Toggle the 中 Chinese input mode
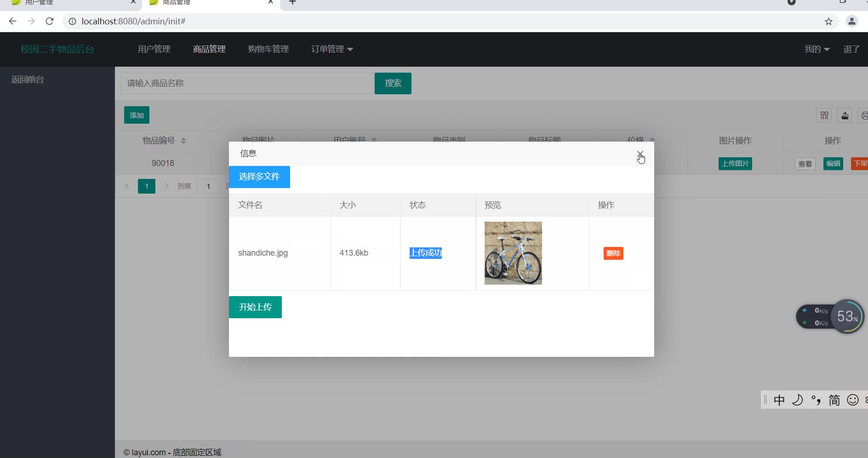Image resolution: width=868 pixels, height=458 pixels. coord(779,400)
